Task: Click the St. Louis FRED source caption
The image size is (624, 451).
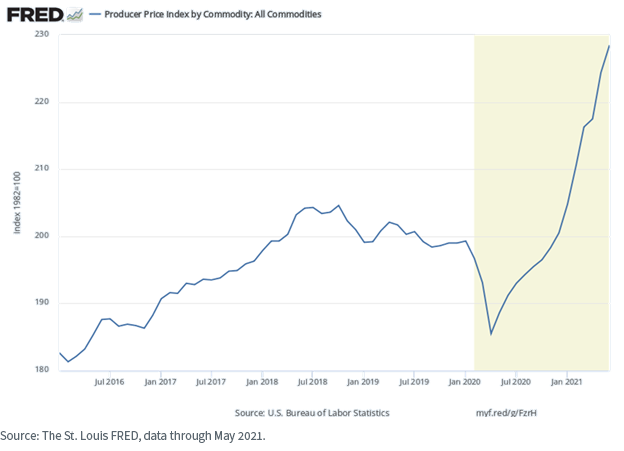Action: [x=133, y=435]
